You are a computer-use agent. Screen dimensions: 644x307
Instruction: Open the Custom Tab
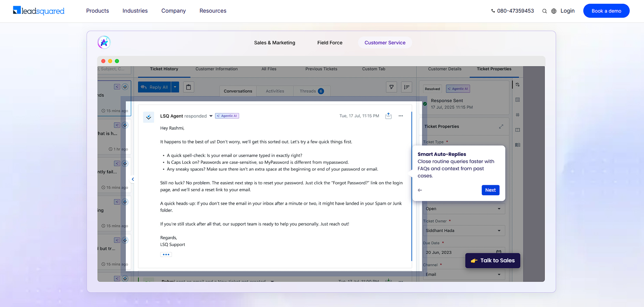(374, 69)
